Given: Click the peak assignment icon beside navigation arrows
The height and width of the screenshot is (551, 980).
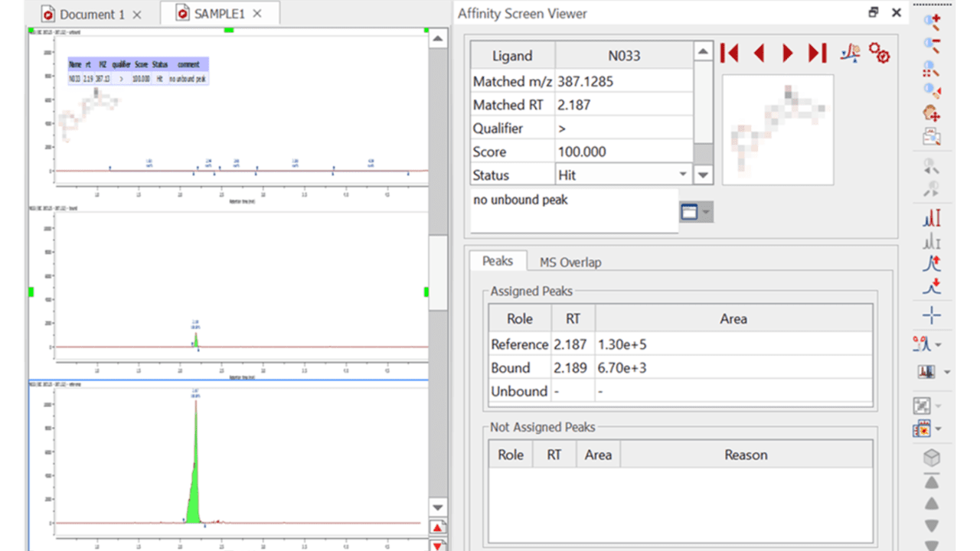Looking at the screenshot, I should pyautogui.click(x=850, y=53).
